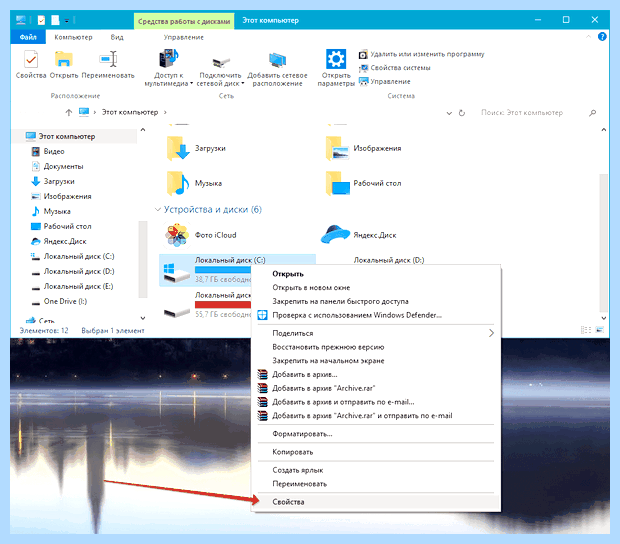Click the Переименовать ribbon icon
The height and width of the screenshot is (544, 620).
(x=108, y=59)
